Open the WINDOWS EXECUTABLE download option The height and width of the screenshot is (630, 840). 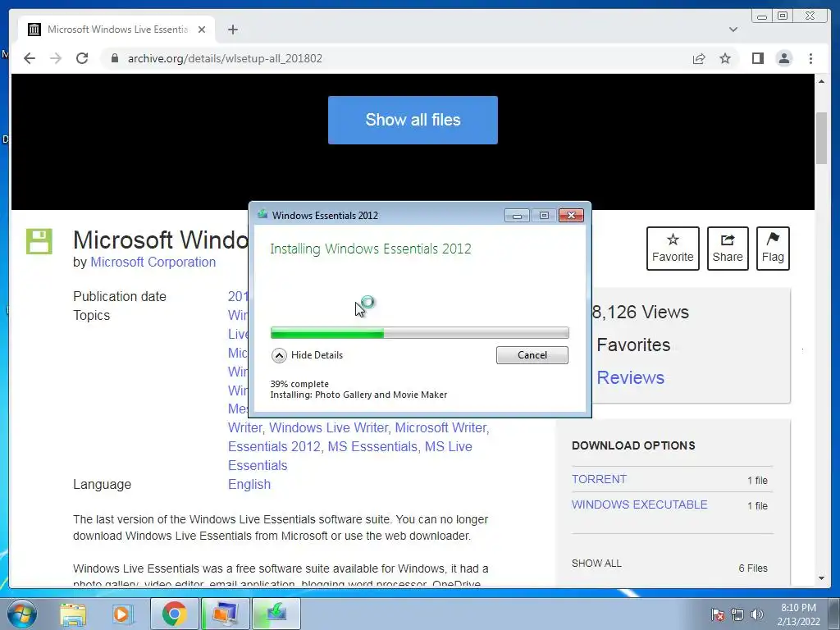point(639,504)
